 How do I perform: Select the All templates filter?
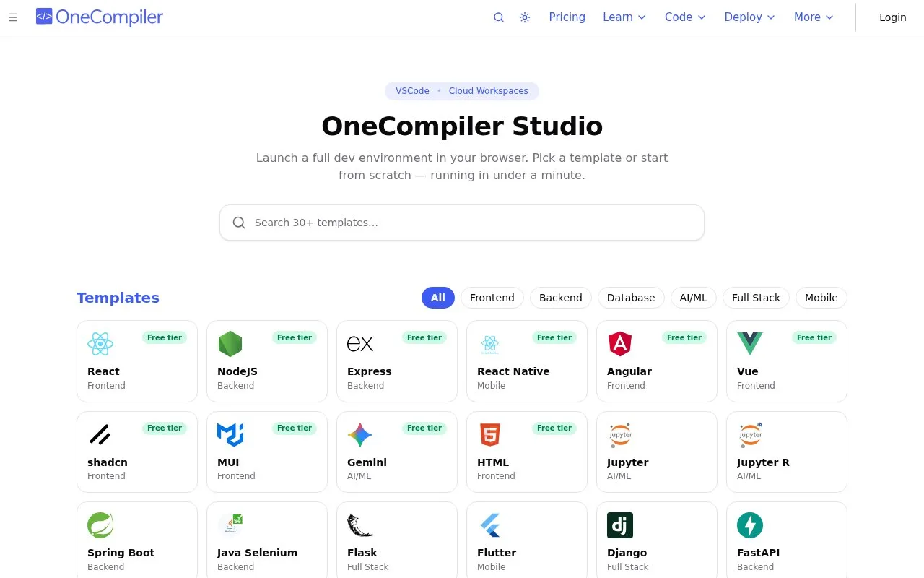pyautogui.click(x=438, y=298)
